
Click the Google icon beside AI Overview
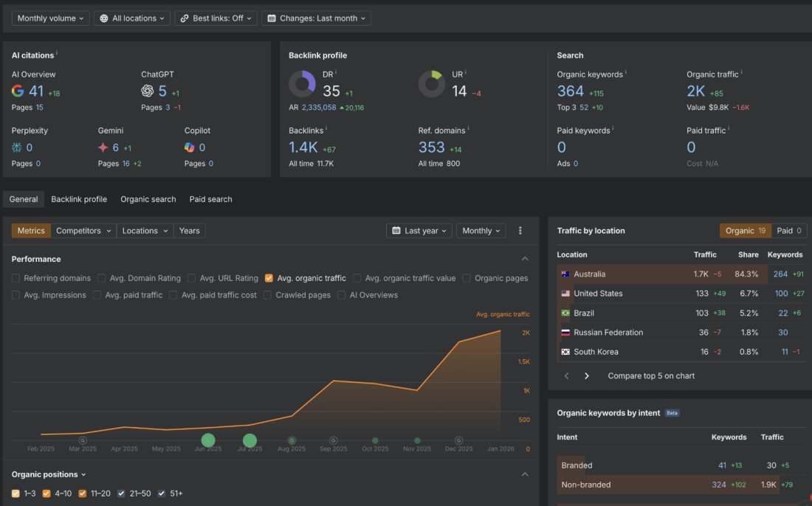tap(16, 91)
